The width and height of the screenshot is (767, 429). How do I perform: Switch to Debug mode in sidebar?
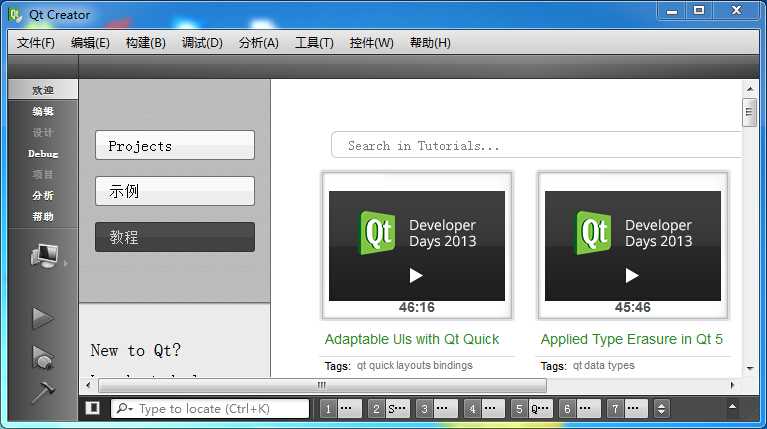[43, 154]
